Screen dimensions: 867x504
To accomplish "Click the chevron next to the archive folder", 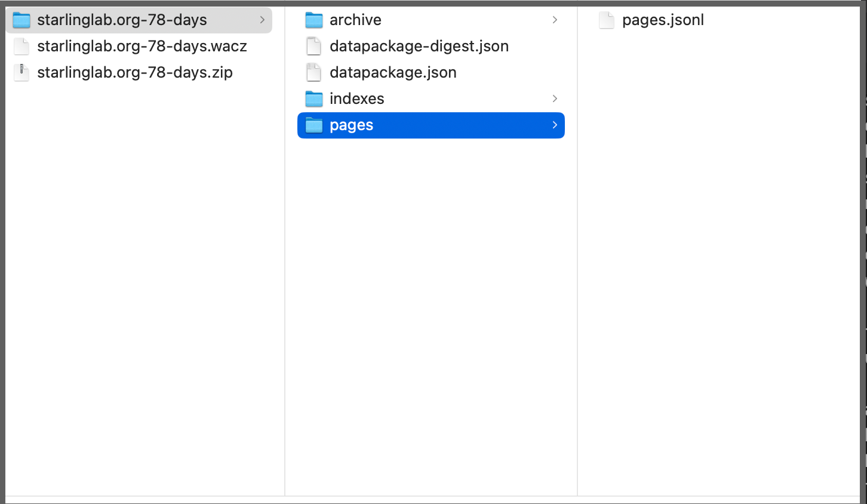I will click(x=555, y=20).
